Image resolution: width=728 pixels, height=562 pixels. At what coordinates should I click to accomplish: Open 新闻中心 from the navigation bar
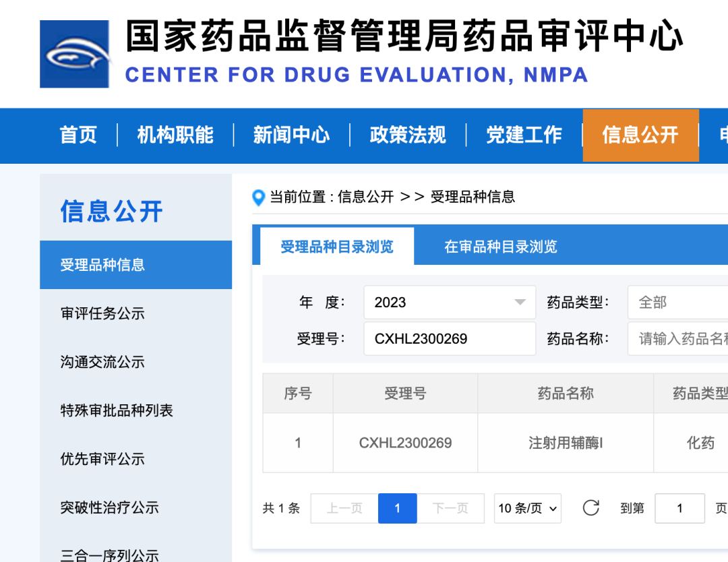pos(291,135)
